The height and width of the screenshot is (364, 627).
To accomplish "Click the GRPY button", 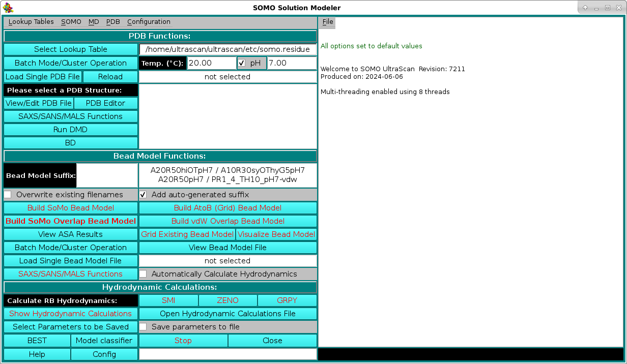I will point(287,300).
